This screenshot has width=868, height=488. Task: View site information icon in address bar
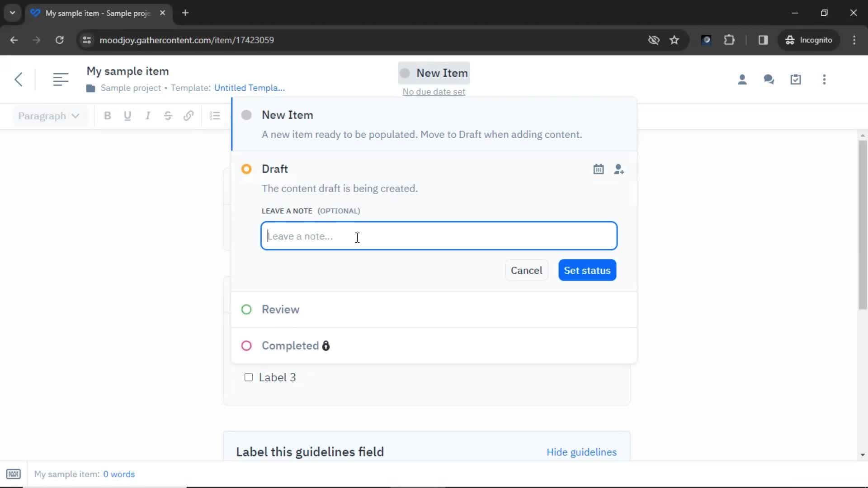point(87,40)
